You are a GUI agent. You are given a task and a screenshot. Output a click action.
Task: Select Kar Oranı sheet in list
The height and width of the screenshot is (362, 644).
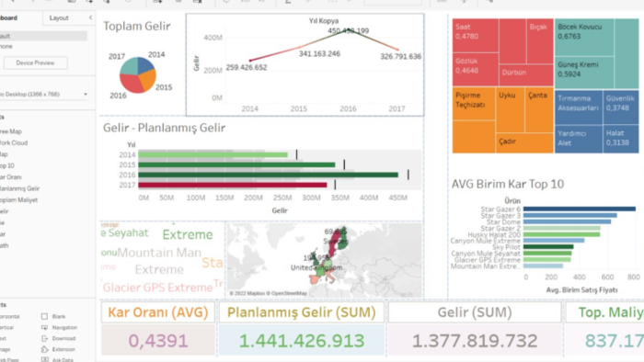11,177
